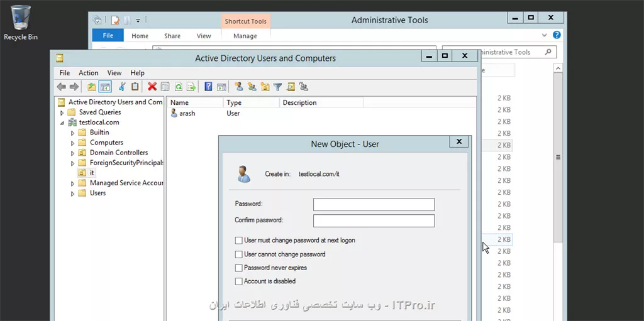Click the red Delete X icon

[x=152, y=87]
